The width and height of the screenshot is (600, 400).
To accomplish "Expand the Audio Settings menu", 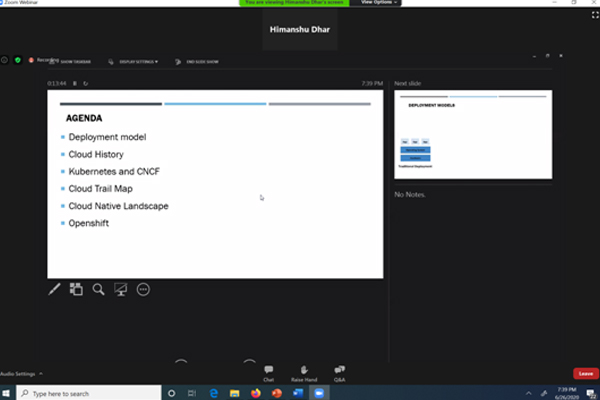I will tap(22, 373).
